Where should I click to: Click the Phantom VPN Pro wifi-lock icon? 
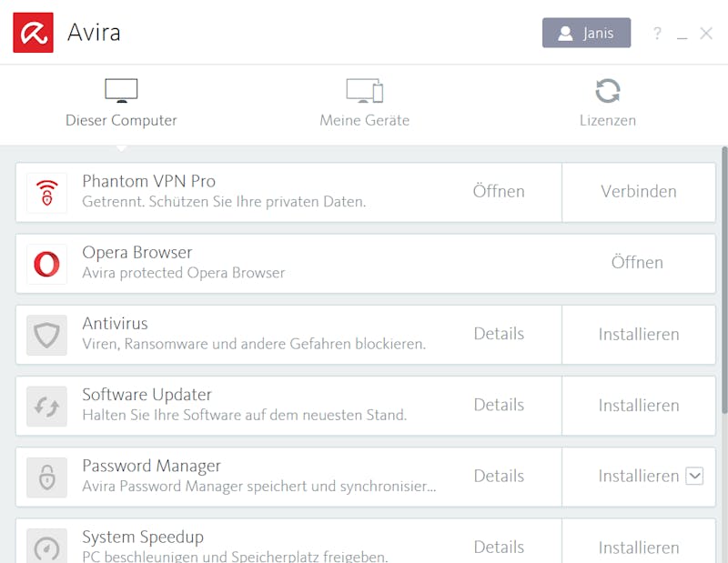tap(47, 193)
